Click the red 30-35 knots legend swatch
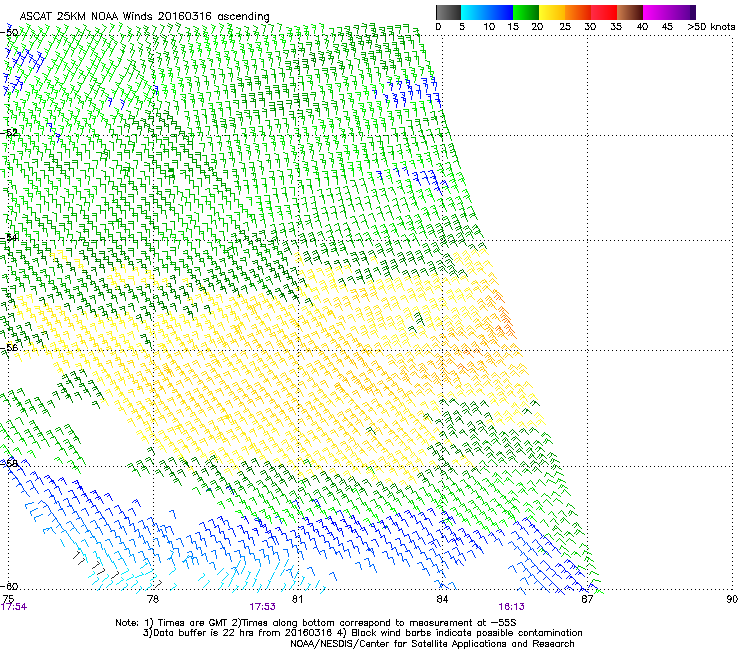 coord(604,12)
